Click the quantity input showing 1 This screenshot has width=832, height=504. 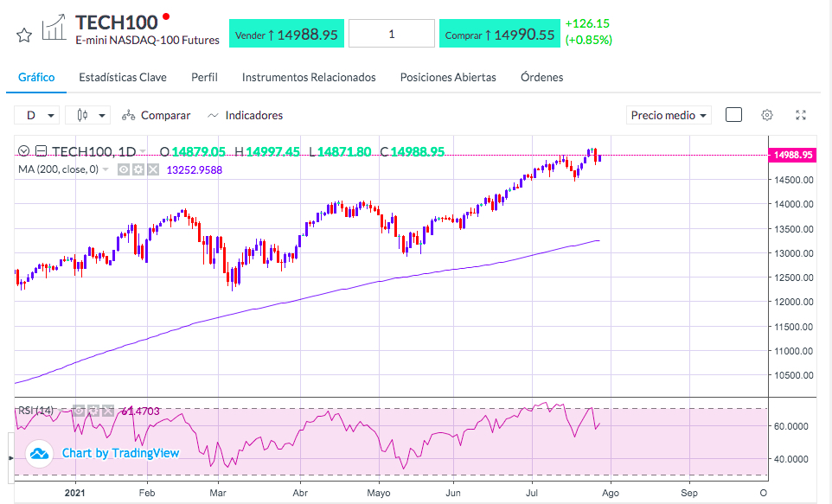(x=392, y=34)
